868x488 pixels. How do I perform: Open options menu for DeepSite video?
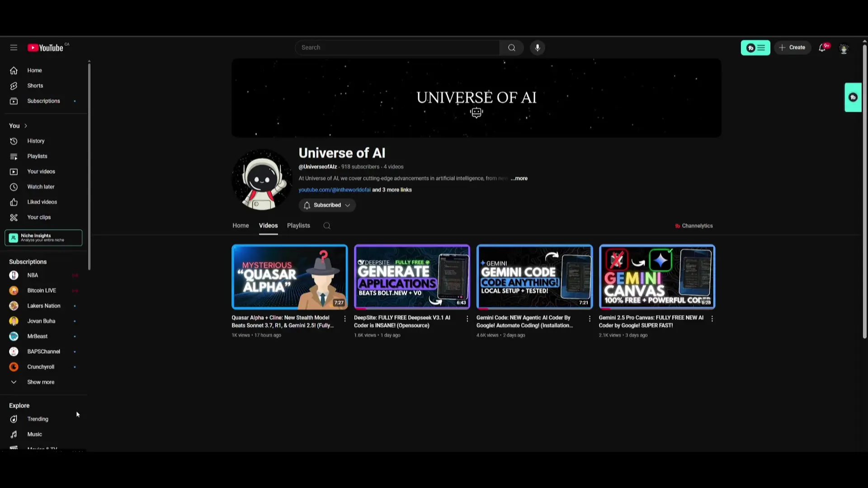click(x=467, y=319)
